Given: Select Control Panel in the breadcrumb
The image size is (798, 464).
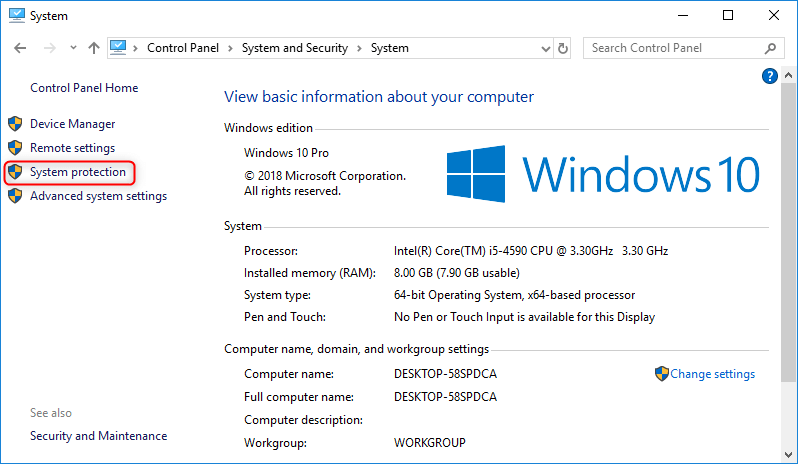Looking at the screenshot, I should (x=183, y=48).
